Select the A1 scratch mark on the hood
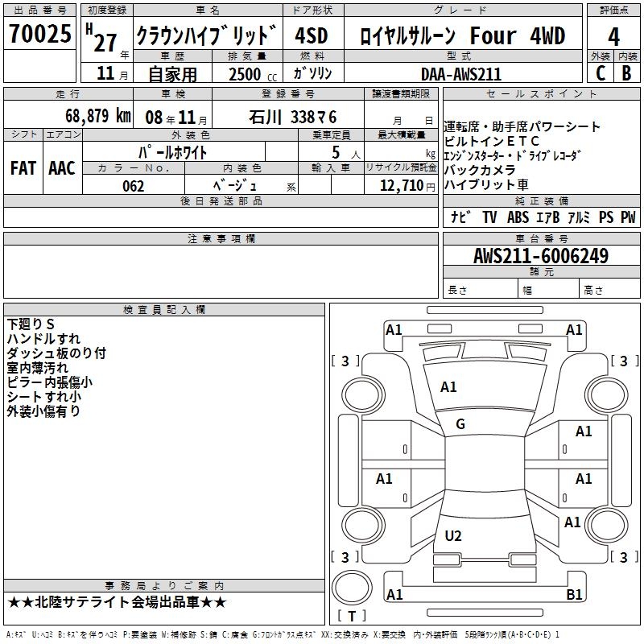This screenshot has height=644, width=644. pos(448,387)
